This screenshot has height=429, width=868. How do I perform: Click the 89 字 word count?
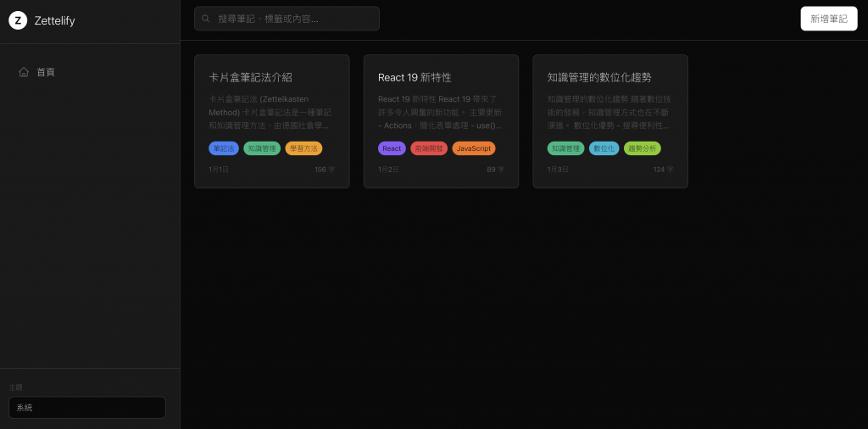(495, 170)
